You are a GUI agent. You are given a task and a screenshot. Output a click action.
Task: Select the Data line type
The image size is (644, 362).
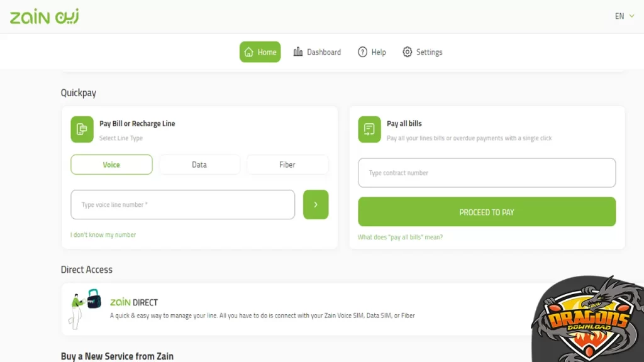pos(199,165)
